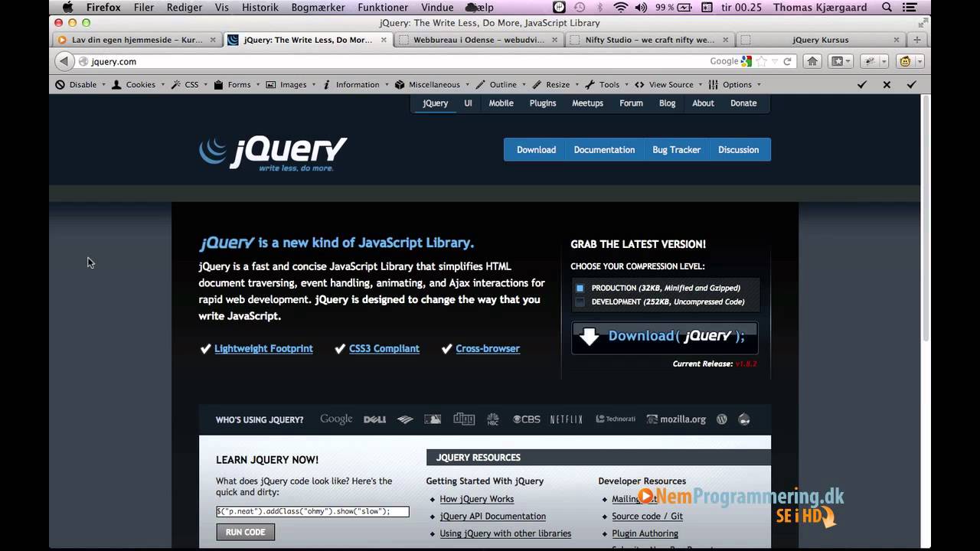Bookmark this page with the star icon

pos(762,61)
